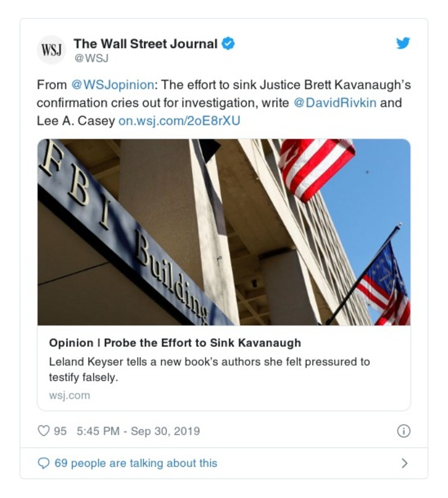Click the Twitter bird logo icon
Viewport: 448px width, 498px height.
coord(403,43)
